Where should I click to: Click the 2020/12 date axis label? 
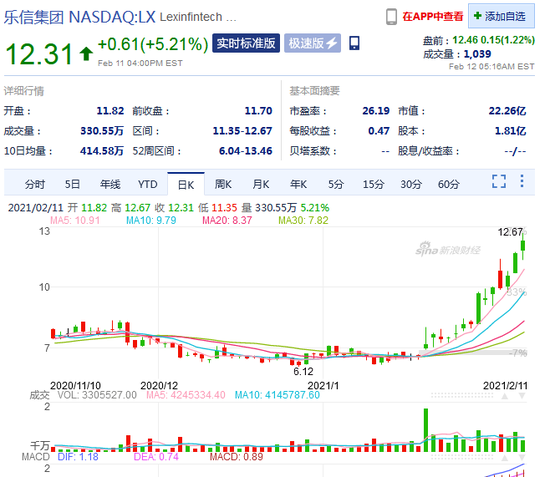click(x=159, y=385)
